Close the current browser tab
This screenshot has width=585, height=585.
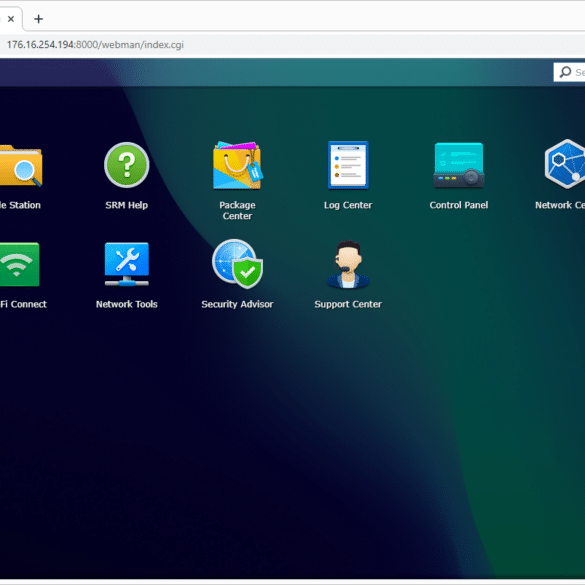(11, 19)
